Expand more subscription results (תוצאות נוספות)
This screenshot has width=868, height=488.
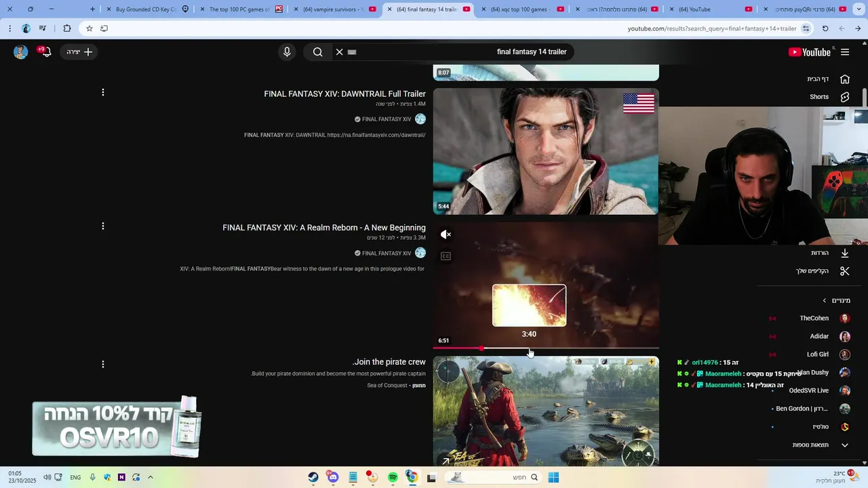(x=821, y=445)
